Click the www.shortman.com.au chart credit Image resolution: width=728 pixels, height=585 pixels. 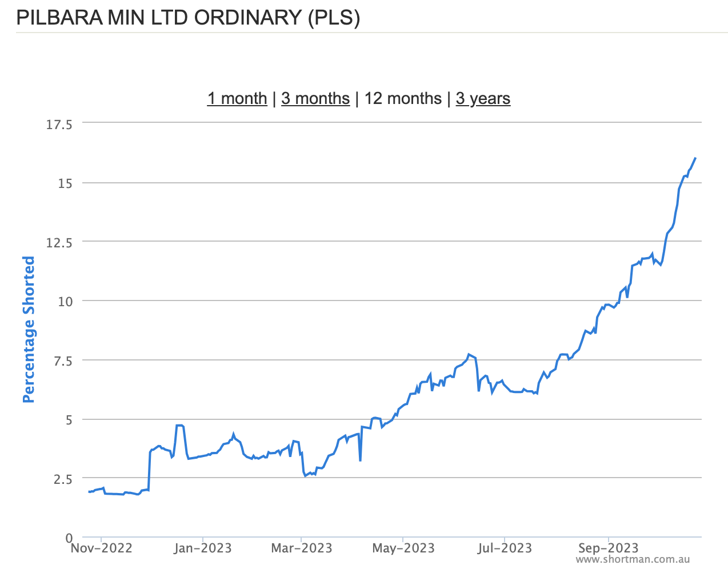633,560
